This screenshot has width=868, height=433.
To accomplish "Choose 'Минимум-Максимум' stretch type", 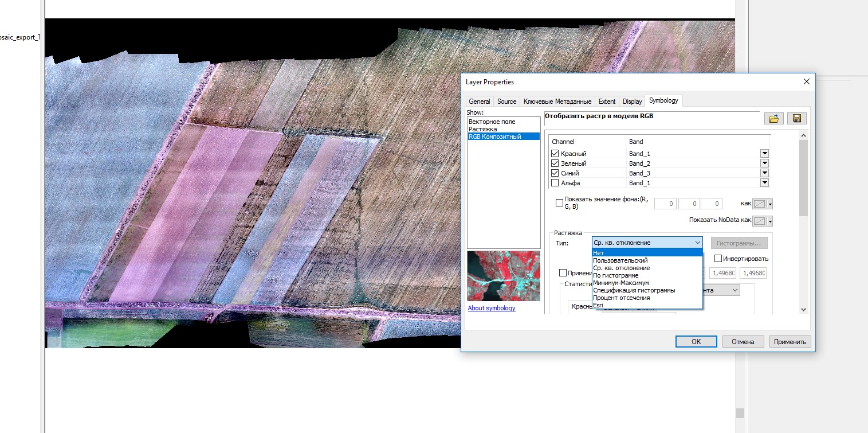I will pyautogui.click(x=647, y=283).
